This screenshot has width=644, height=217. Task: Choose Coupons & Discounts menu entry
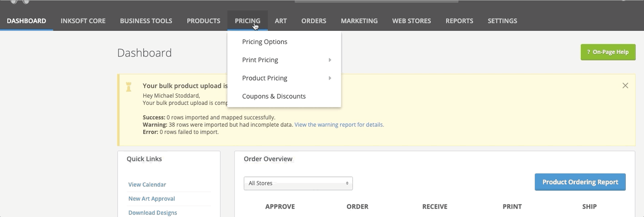(274, 96)
